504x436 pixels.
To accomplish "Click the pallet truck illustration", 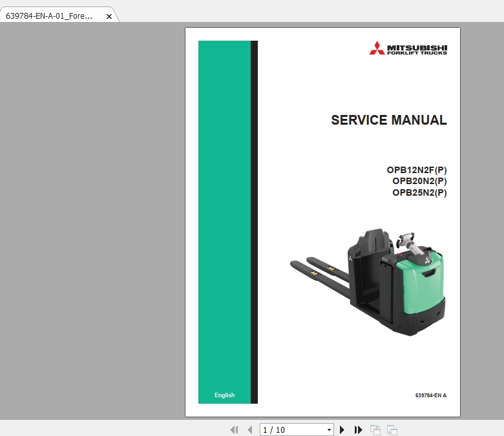I will 368,282.
